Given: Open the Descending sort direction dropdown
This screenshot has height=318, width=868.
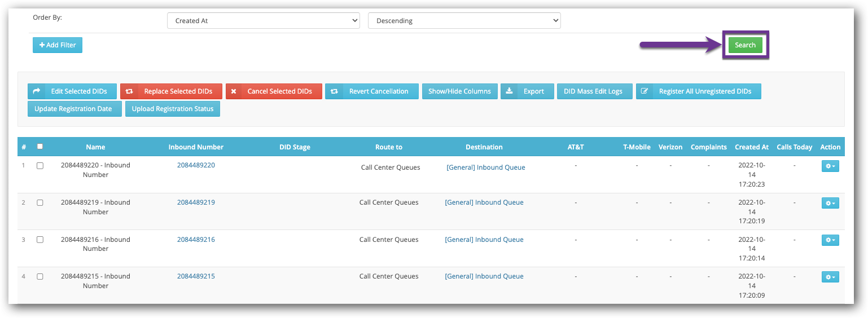Looking at the screenshot, I should 464,21.
